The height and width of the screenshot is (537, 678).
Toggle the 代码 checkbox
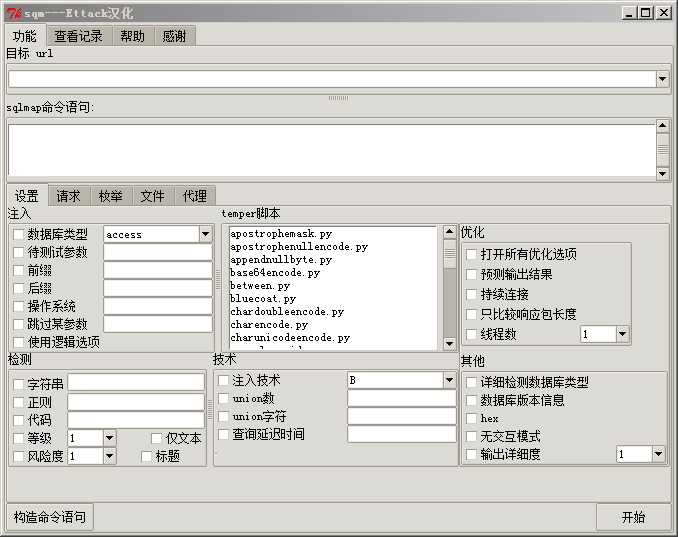pyautogui.click(x=19, y=420)
